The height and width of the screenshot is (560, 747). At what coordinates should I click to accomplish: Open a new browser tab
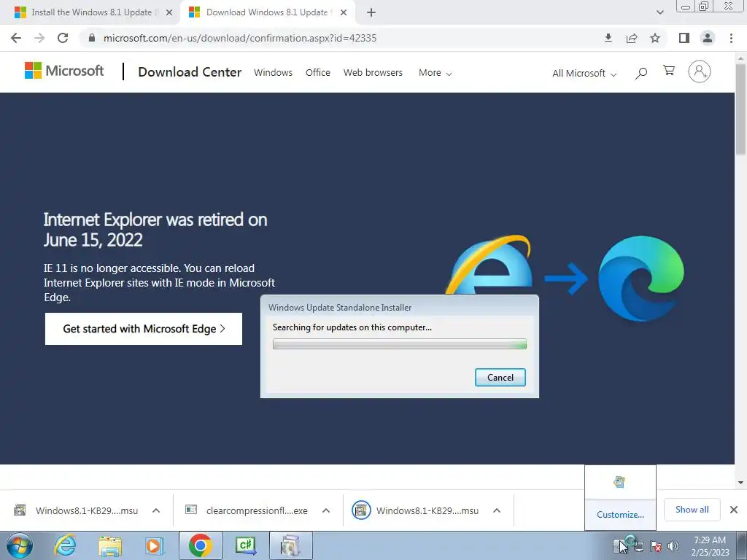tap(371, 12)
